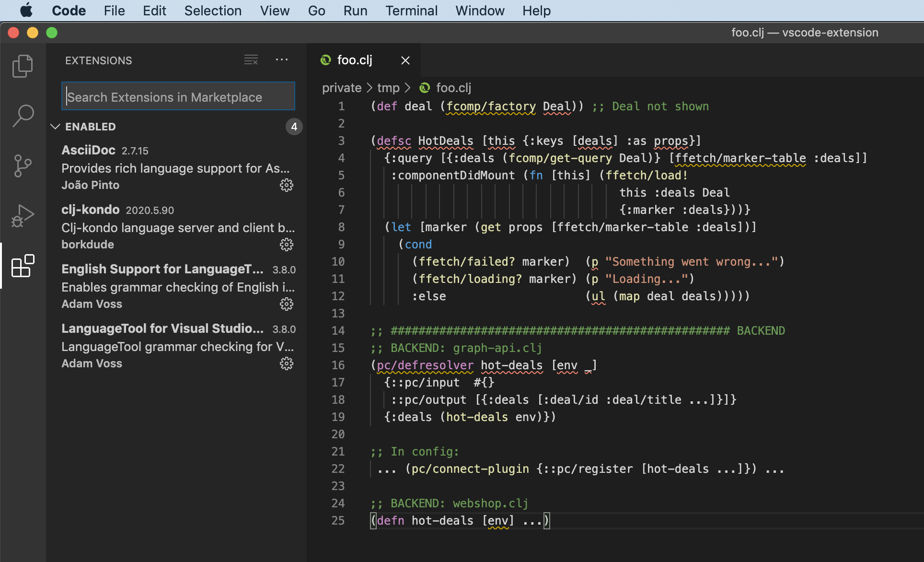The height and width of the screenshot is (562, 924).
Task: Click the tmp breadcrumb segment
Action: pyautogui.click(x=388, y=88)
